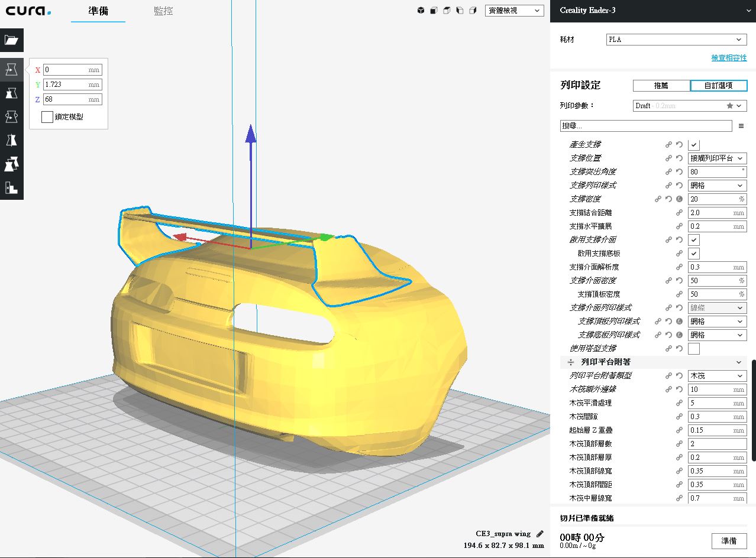Image resolution: width=756 pixels, height=558 pixels.
Task: Click the settings panel vertical scrollbar
Action: coord(754,411)
